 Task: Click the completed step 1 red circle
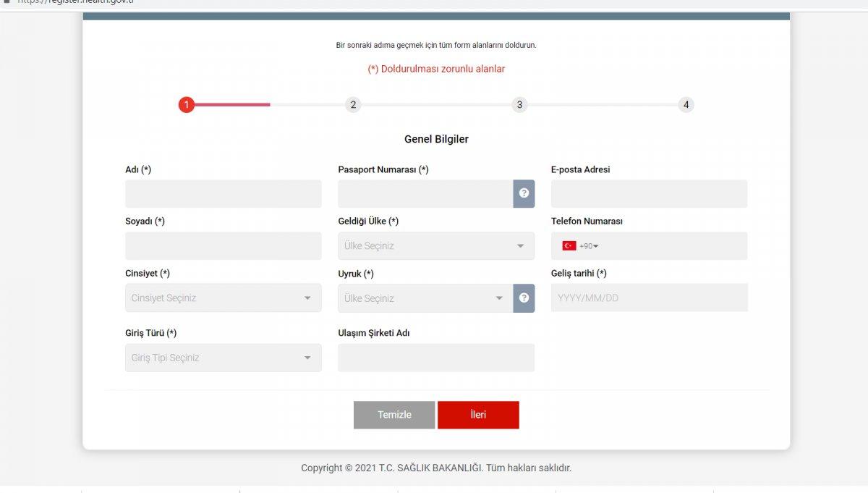187,104
